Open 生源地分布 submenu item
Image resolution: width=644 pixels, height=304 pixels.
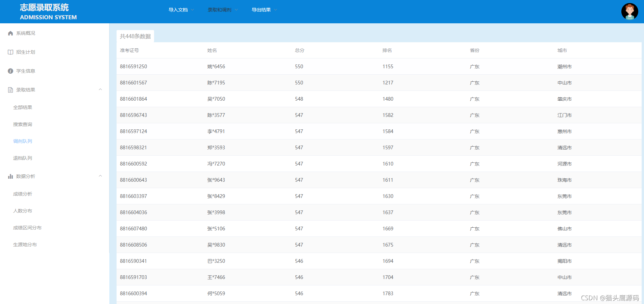click(x=25, y=245)
